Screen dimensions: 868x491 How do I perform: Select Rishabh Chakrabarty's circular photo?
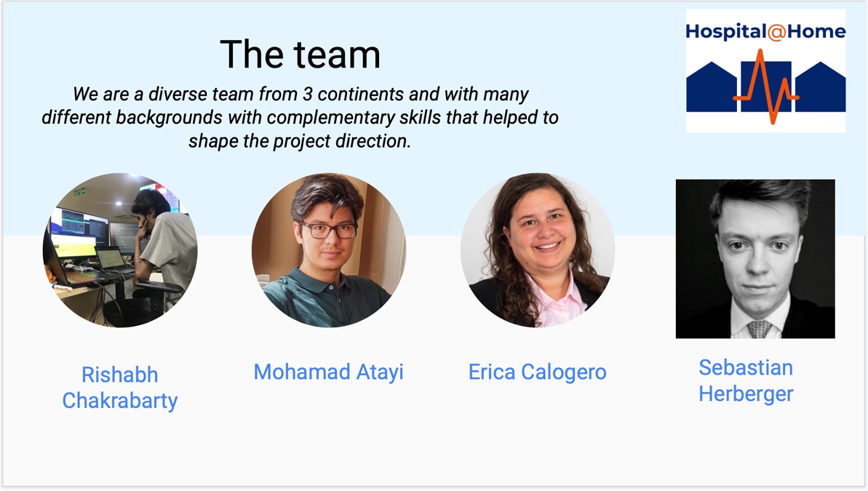point(120,250)
